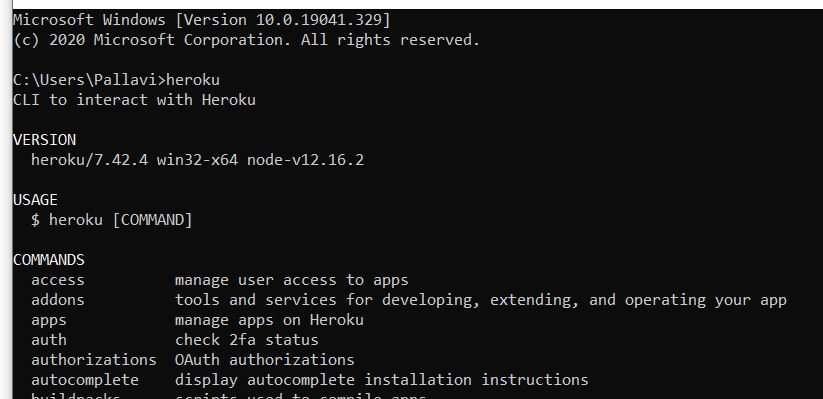Click the COMMANDS heading
Image resolution: width=823 pixels, height=399 pixels.
pos(49,260)
